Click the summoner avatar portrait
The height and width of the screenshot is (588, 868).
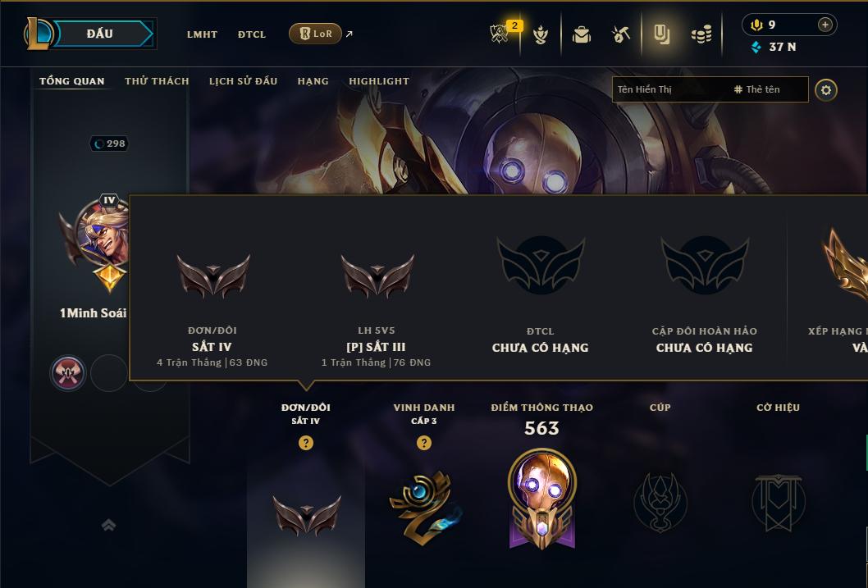click(105, 235)
